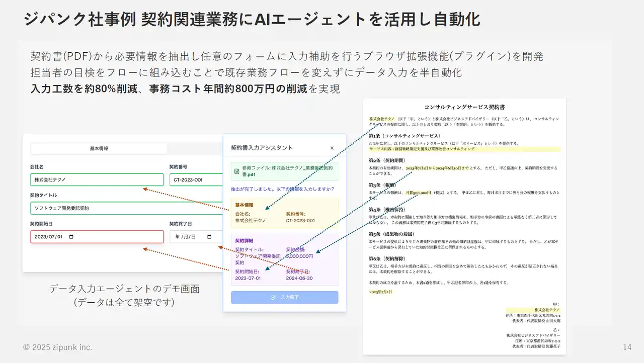This screenshot has height=363, width=644.
Task: Click the footer © 2025 zipunk inc.
Action: pyautogui.click(x=57, y=347)
